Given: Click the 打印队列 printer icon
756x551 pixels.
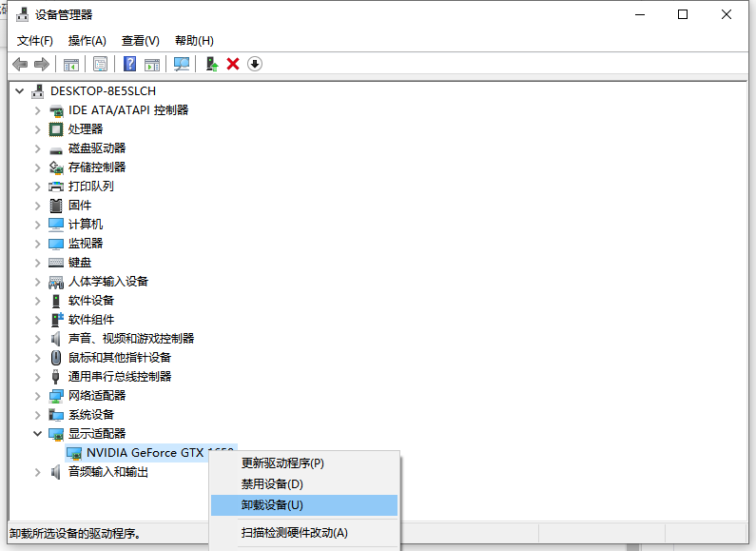Looking at the screenshot, I should pyautogui.click(x=56, y=187).
